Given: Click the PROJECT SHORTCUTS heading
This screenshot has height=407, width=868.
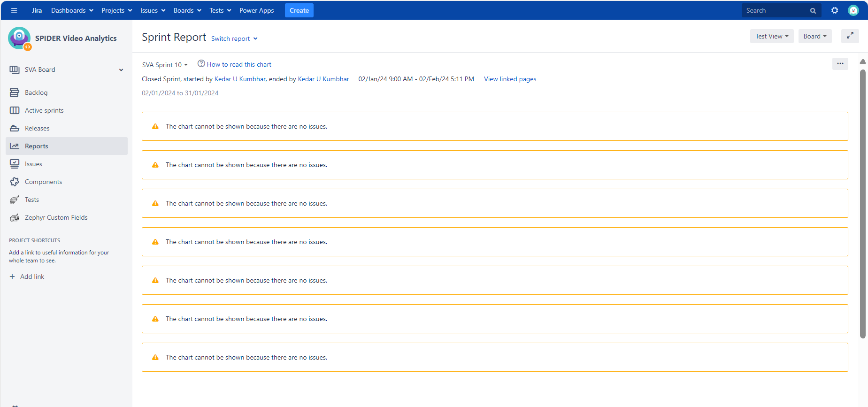Looking at the screenshot, I should tap(34, 240).
